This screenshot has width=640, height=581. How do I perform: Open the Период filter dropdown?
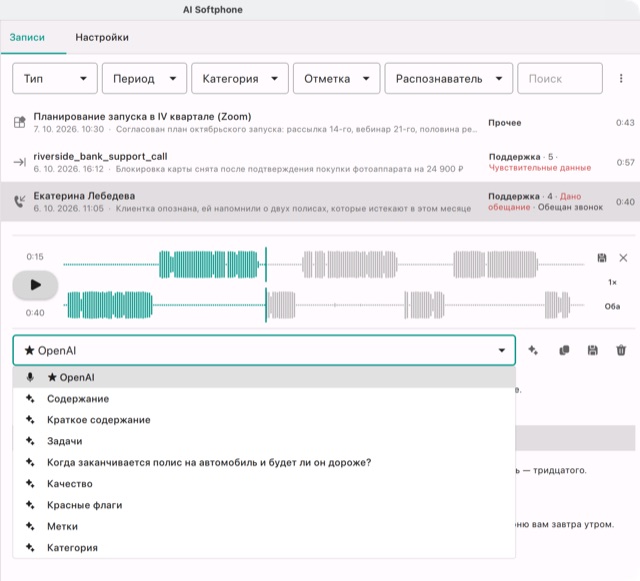144,78
